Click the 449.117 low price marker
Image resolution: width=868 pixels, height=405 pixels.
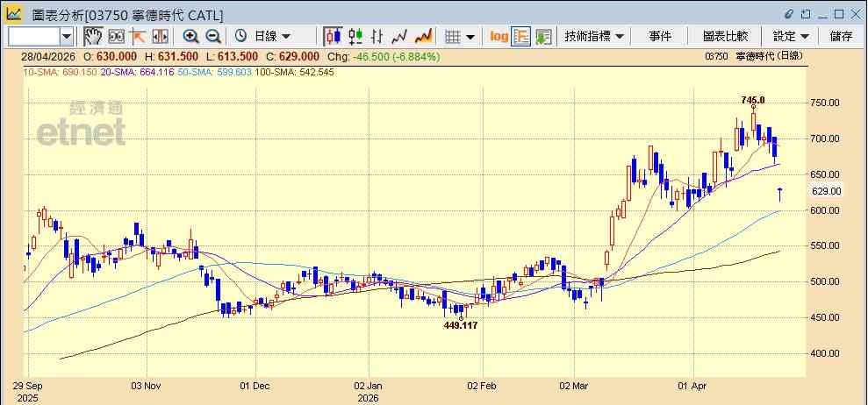pos(461,326)
